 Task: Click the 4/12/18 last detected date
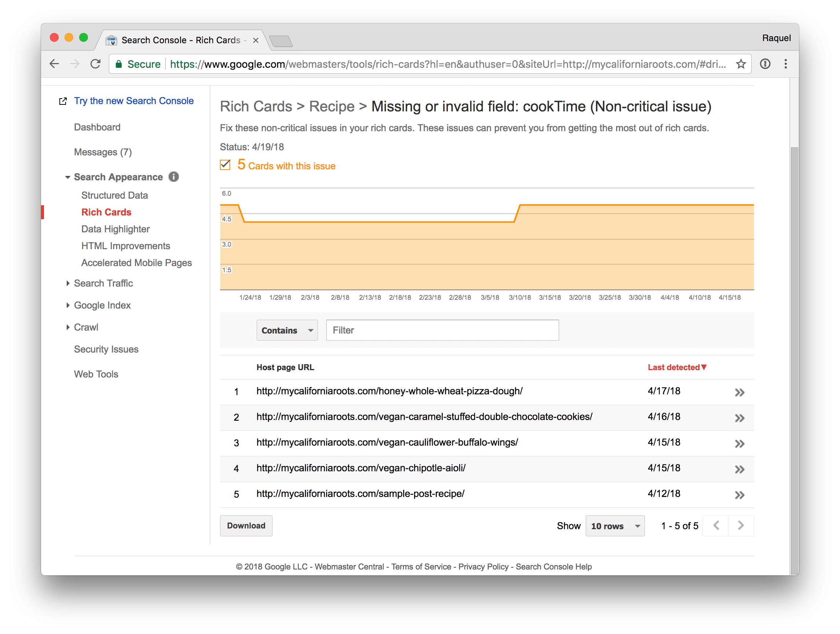tap(663, 494)
